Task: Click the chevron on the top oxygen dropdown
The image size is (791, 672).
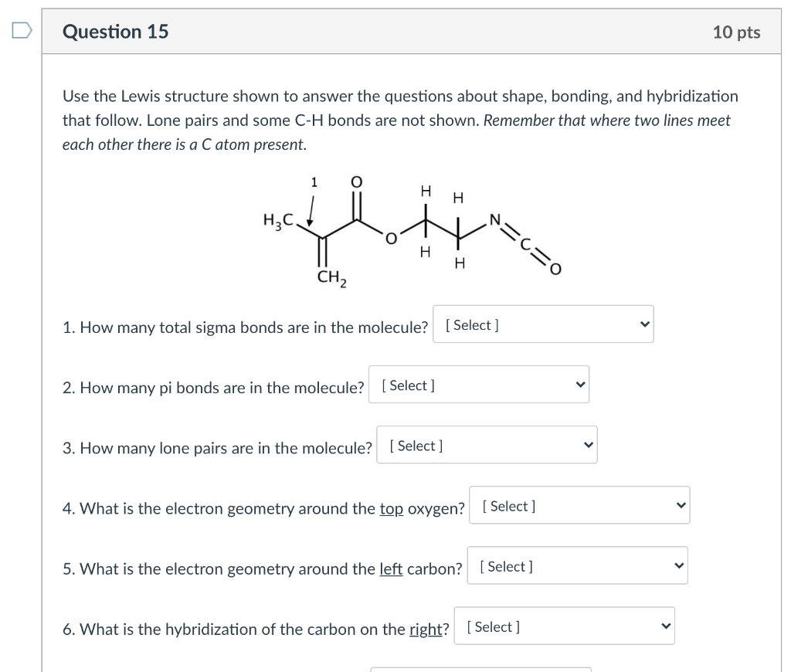Action: click(680, 504)
